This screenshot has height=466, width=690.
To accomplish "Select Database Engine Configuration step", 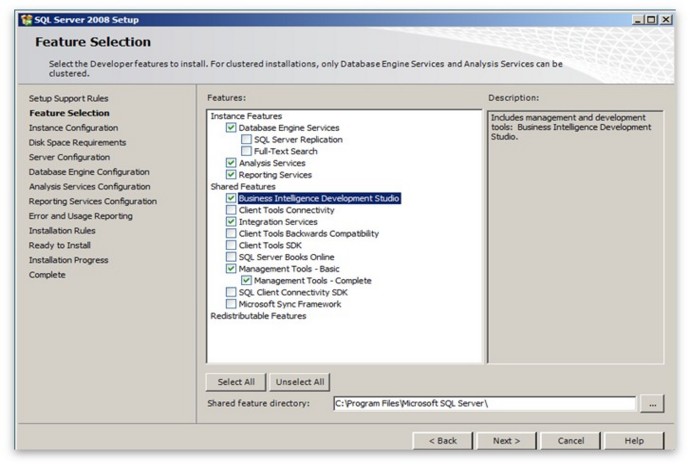I will point(89,172).
